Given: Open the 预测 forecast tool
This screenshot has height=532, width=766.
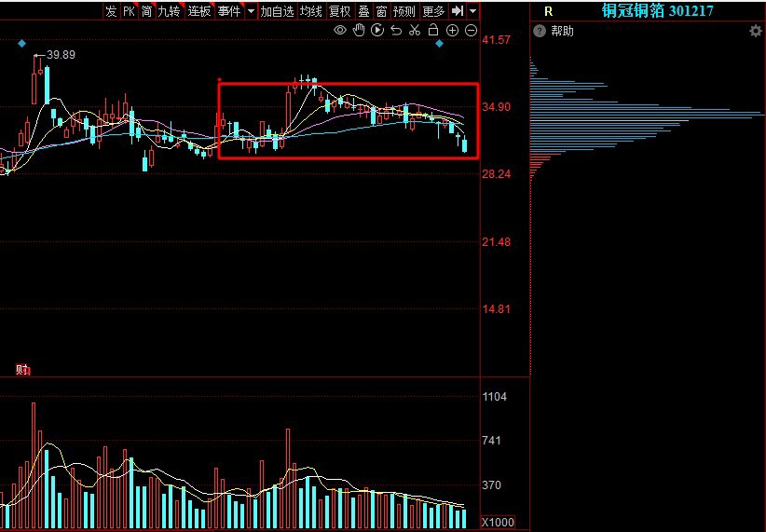Looking at the screenshot, I should [404, 11].
